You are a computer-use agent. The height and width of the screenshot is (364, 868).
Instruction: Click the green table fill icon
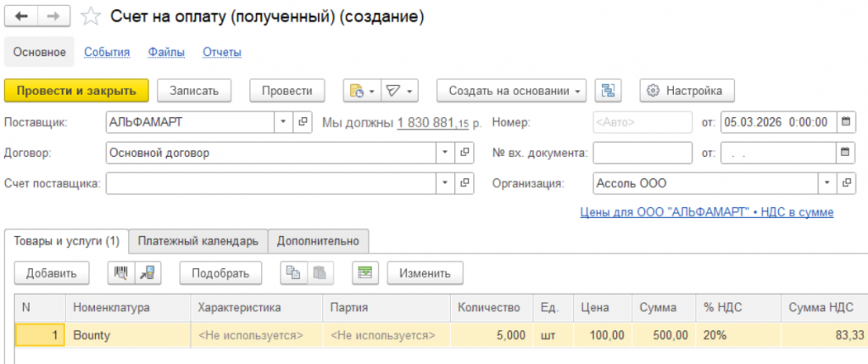364,272
